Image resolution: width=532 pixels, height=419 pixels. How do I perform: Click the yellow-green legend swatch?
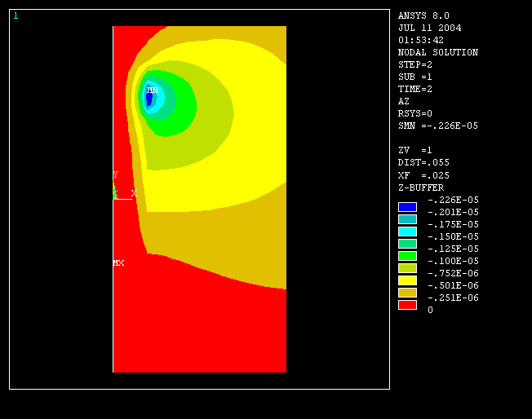pyautogui.click(x=407, y=268)
